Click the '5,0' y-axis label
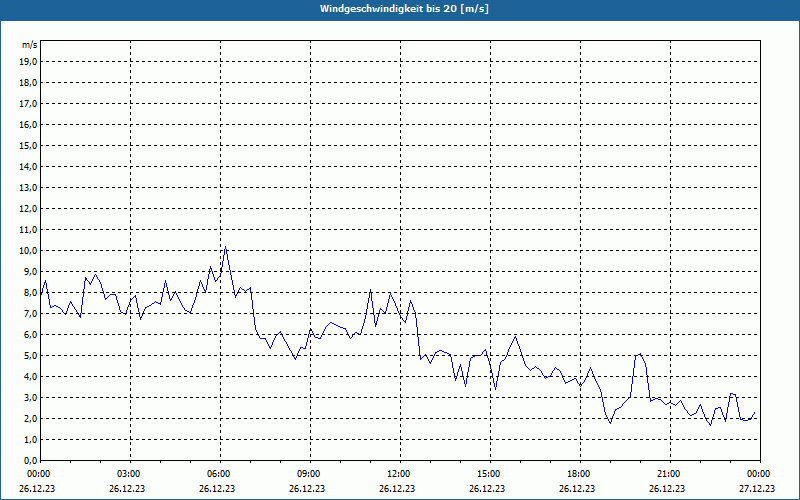The image size is (800, 500). (x=31, y=356)
